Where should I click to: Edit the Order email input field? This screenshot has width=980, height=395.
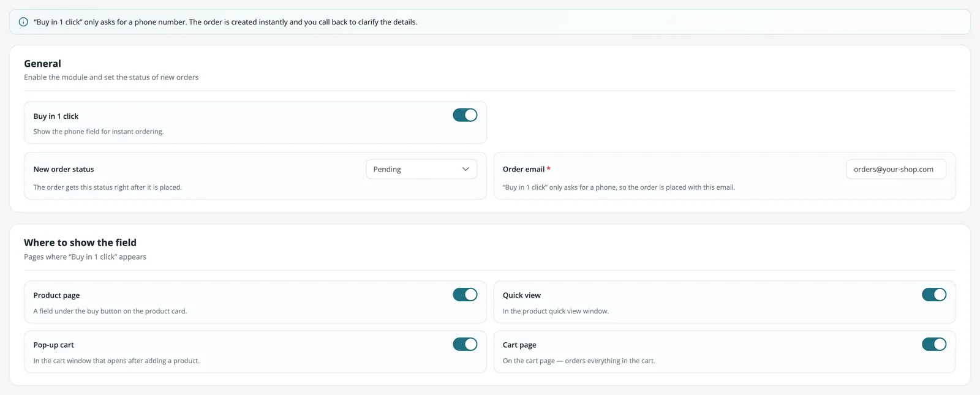pos(896,169)
